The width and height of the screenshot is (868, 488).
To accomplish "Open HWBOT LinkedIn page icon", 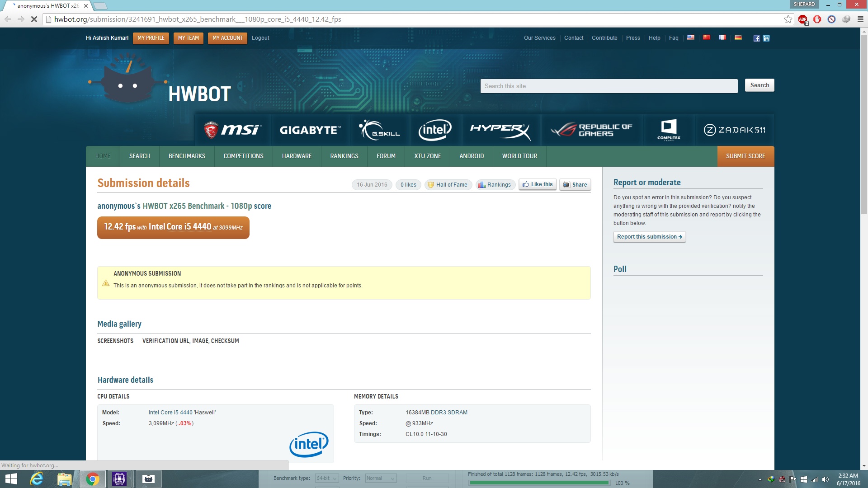I will [x=766, y=38].
